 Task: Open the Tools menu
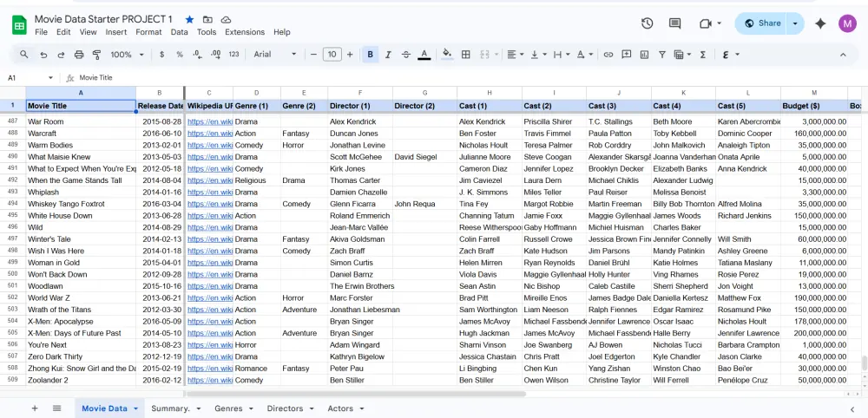point(207,32)
